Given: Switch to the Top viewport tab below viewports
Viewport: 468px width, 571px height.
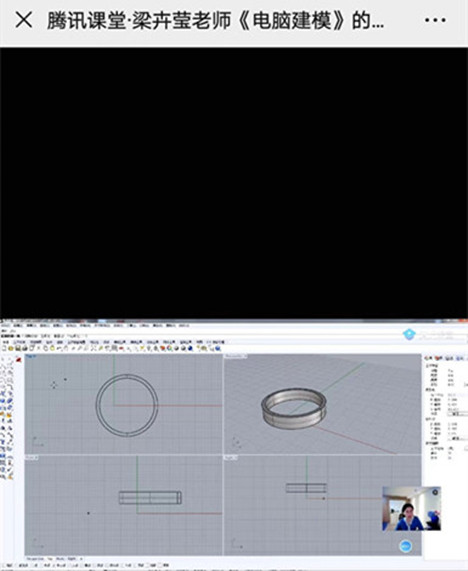Looking at the screenshot, I should pyautogui.click(x=50, y=559).
